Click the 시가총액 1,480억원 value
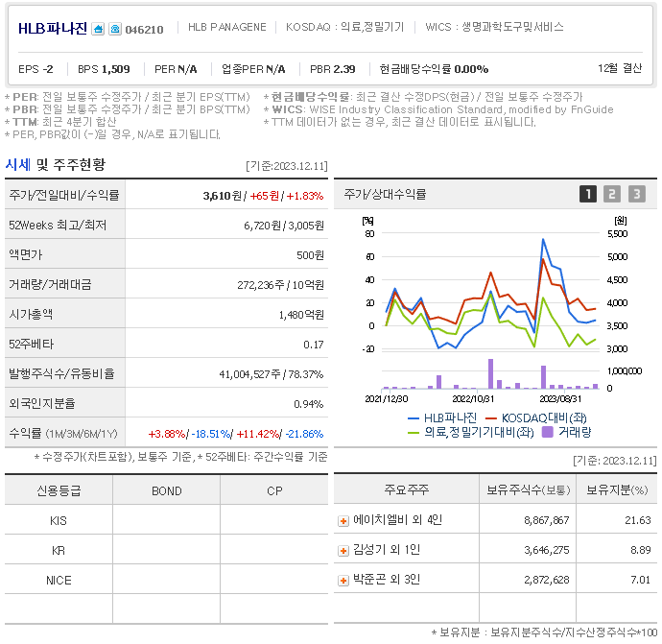 [301, 315]
